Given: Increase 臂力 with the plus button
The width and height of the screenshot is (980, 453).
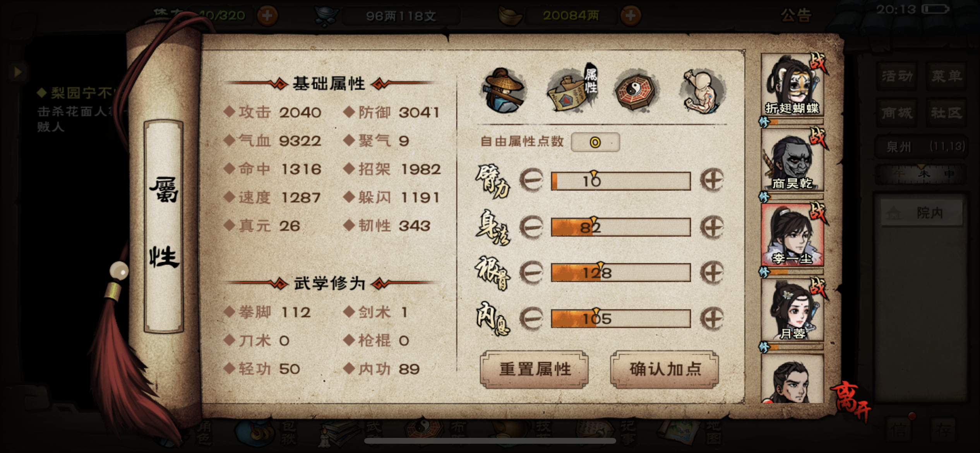Looking at the screenshot, I should [x=712, y=180].
